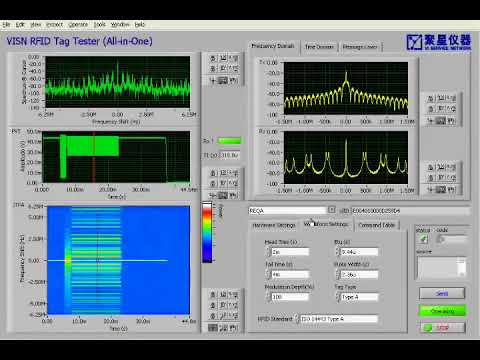Select the pan tool of the Tx graph palette

[x=451, y=120]
